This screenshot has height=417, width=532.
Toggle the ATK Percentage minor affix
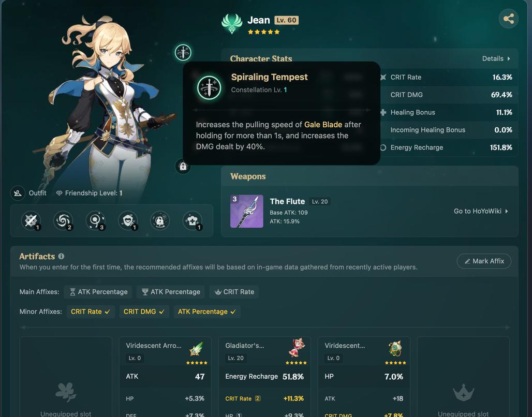coord(206,311)
